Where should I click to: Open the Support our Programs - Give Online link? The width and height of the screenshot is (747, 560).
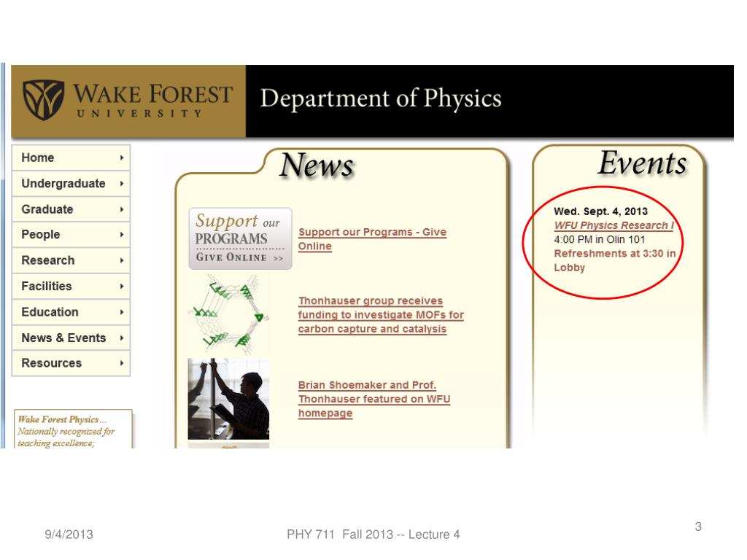point(372,239)
